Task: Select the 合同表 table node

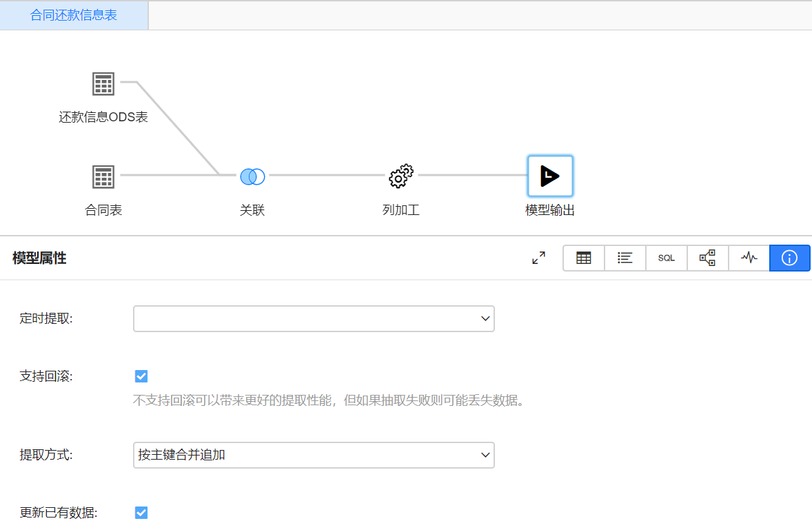Action: [103, 176]
